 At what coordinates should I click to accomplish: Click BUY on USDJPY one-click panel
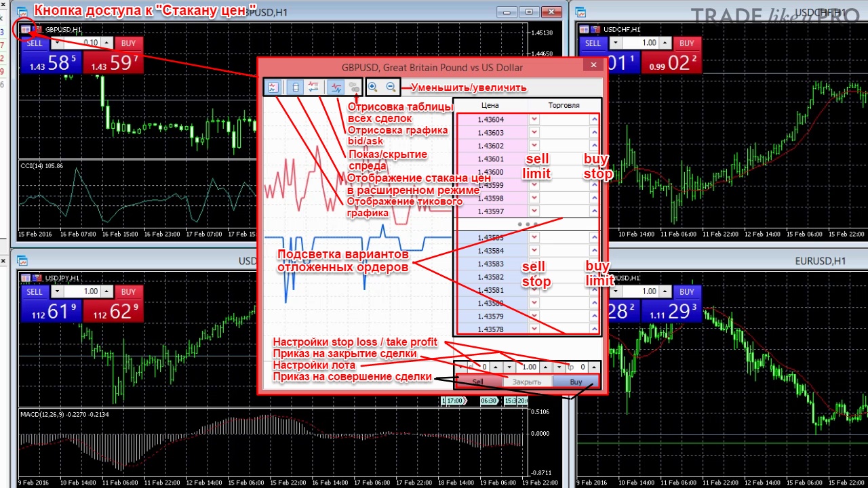128,291
